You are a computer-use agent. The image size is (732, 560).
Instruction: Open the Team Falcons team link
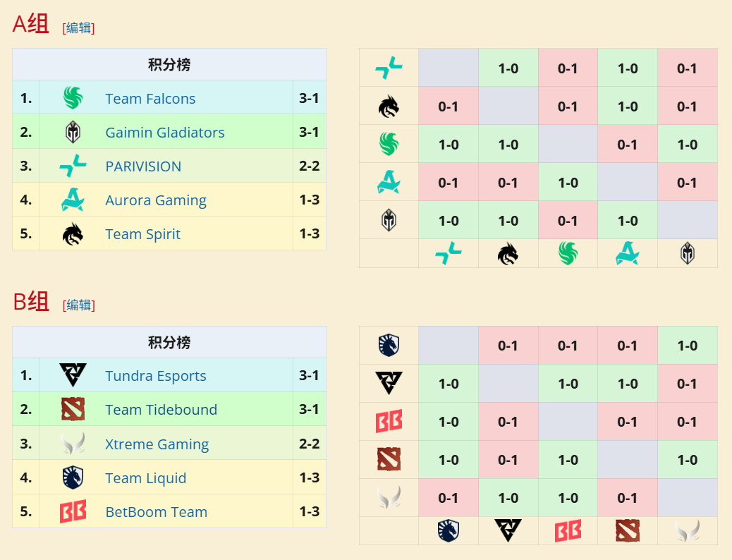[x=150, y=99]
